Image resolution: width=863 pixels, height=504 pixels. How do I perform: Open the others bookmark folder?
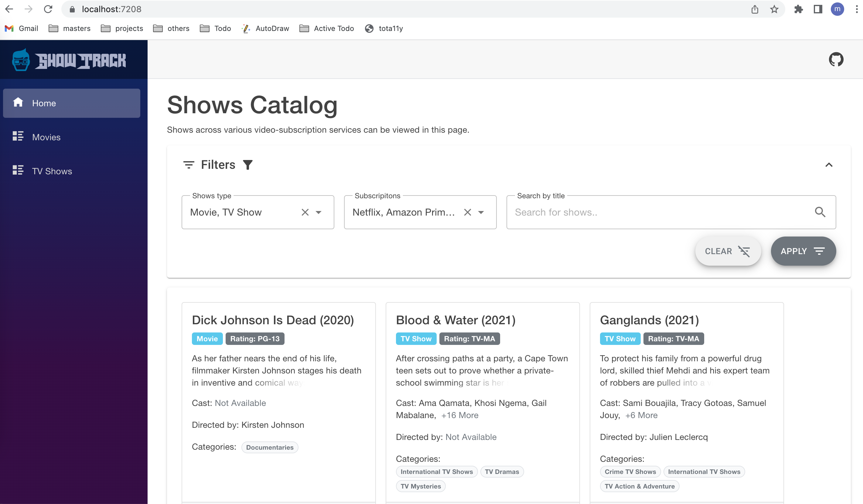[171, 29]
